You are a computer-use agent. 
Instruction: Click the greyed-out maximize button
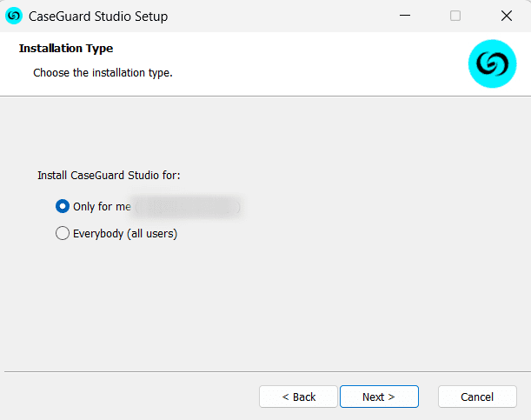tap(455, 16)
